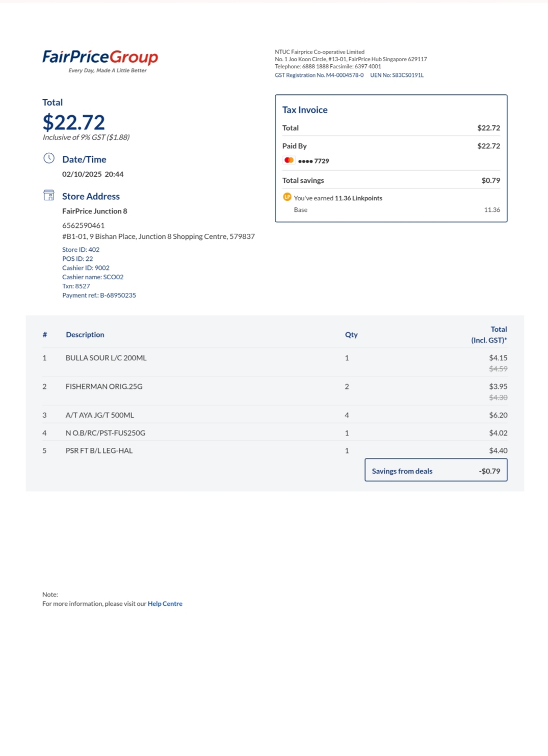
Task: Click the clock icon beside Date/Time
Action: [x=49, y=158]
